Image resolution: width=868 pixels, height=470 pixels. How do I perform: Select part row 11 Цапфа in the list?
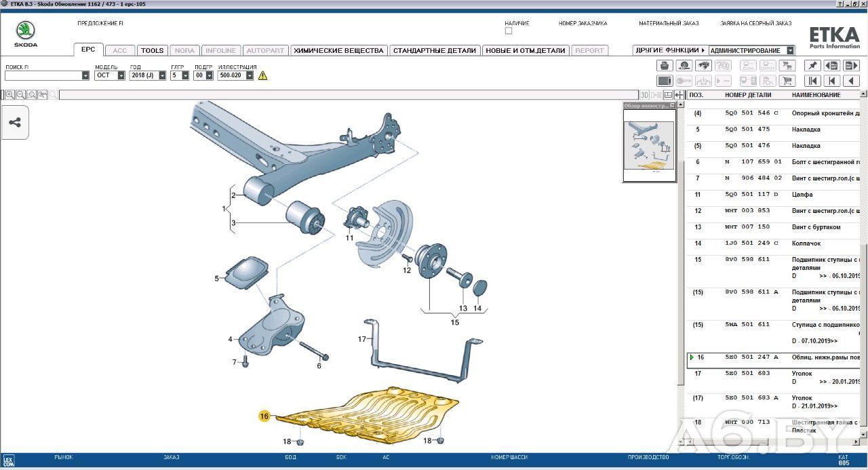pos(773,195)
